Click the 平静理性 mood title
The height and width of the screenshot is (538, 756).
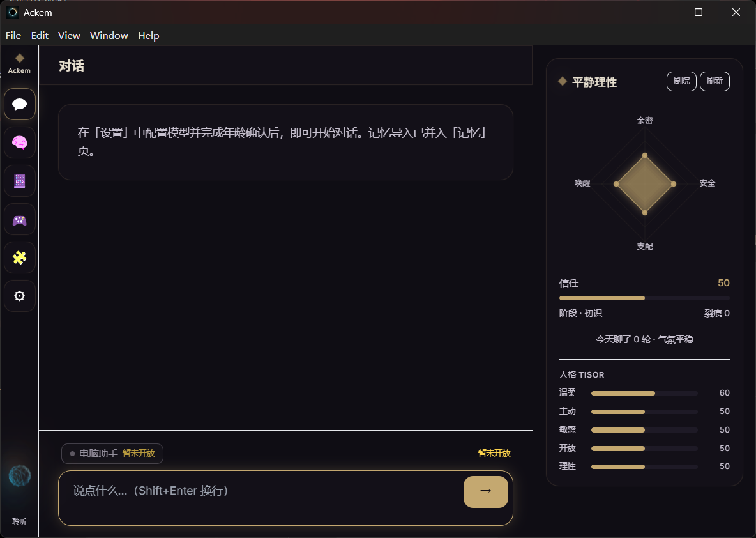[594, 82]
